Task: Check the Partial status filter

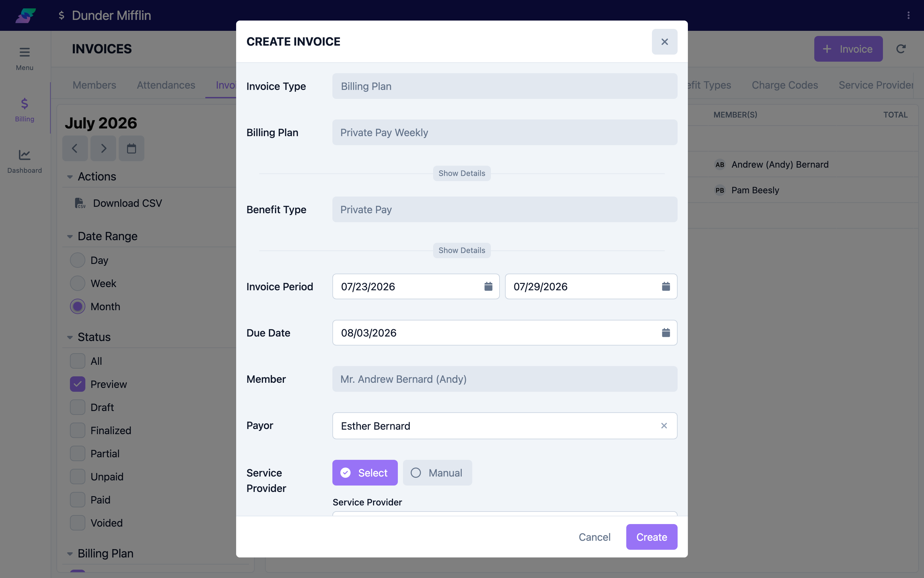Action: (78, 453)
